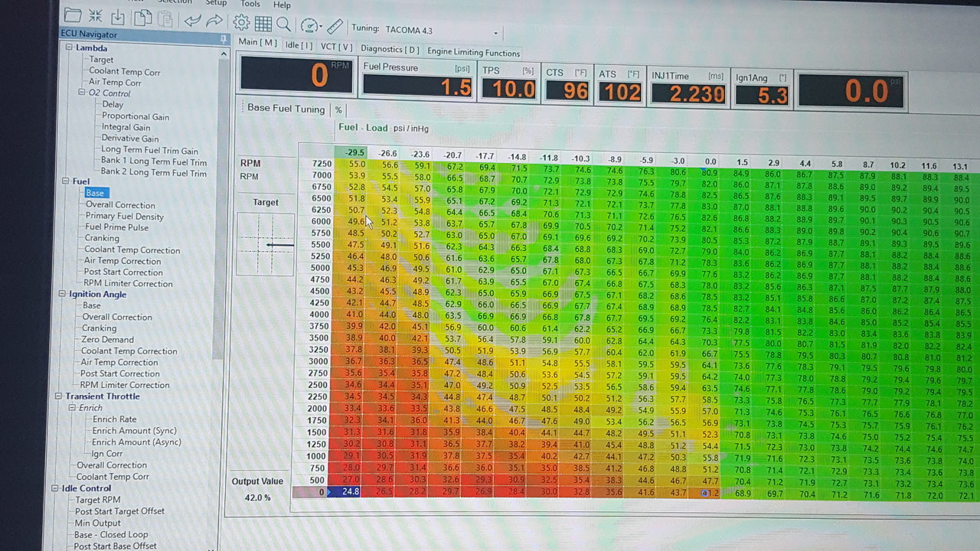Image resolution: width=980 pixels, height=551 pixels.
Task: Click the ECU Navigator pin icon
Action: [223, 37]
